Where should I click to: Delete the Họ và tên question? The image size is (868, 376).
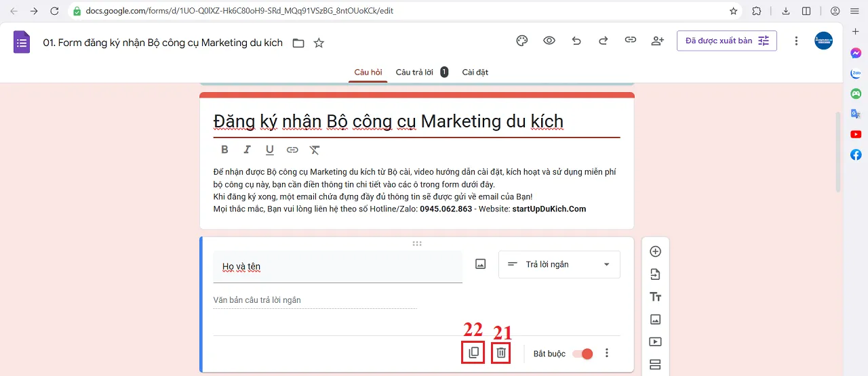pyautogui.click(x=501, y=352)
